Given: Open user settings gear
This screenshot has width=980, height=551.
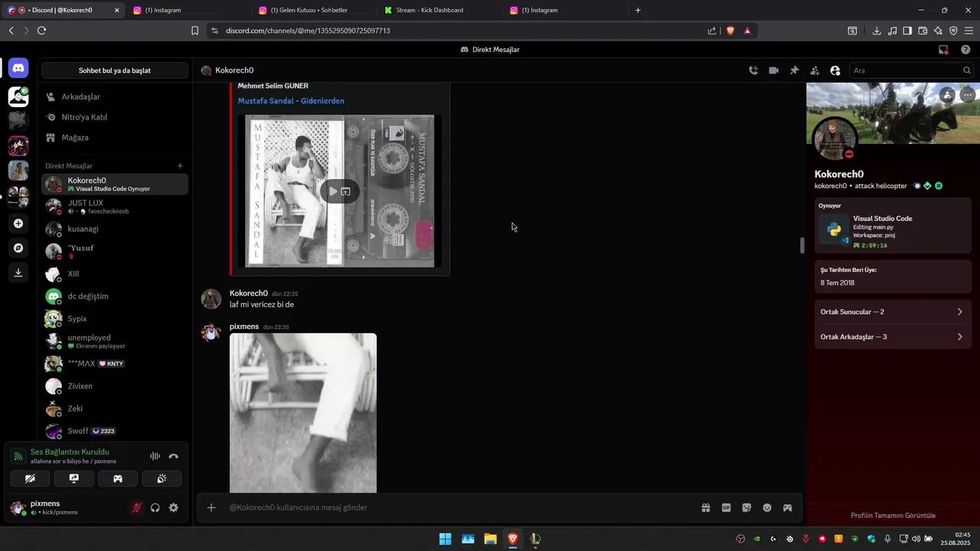Looking at the screenshot, I should click(x=174, y=507).
